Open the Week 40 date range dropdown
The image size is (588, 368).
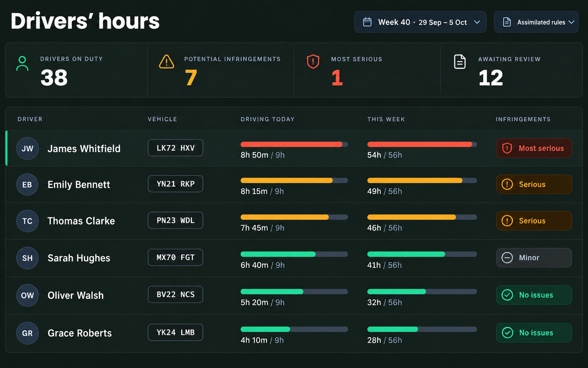[x=420, y=22]
